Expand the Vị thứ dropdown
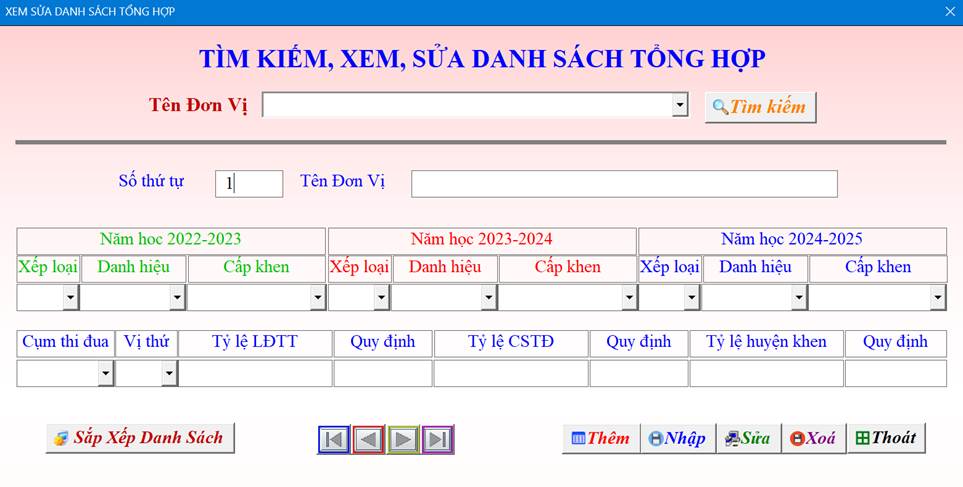 169,374
